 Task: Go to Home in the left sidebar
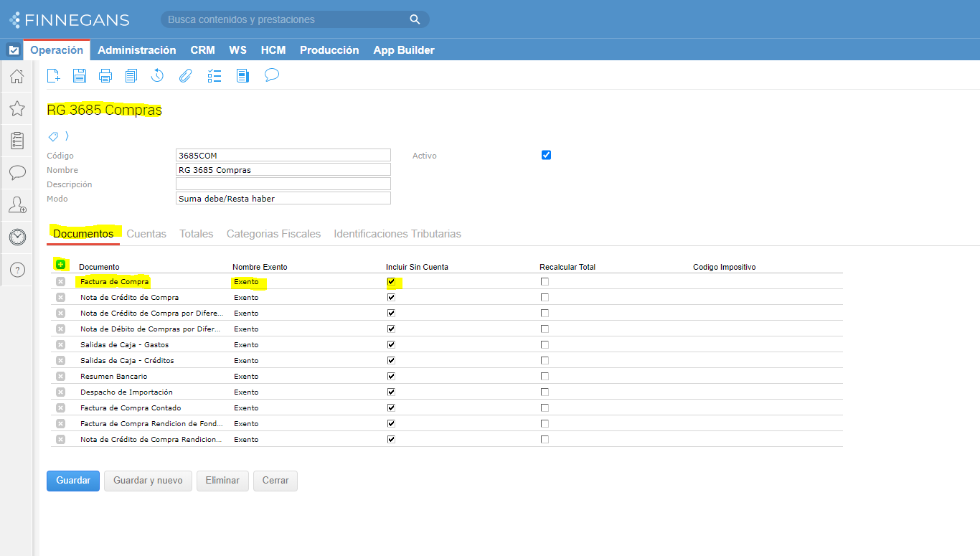click(17, 76)
